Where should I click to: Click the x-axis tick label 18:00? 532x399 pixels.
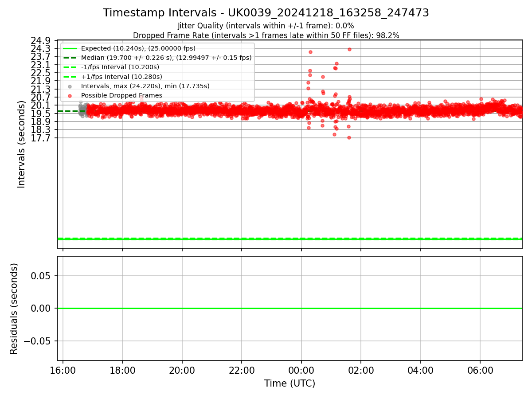pyautogui.click(x=122, y=370)
